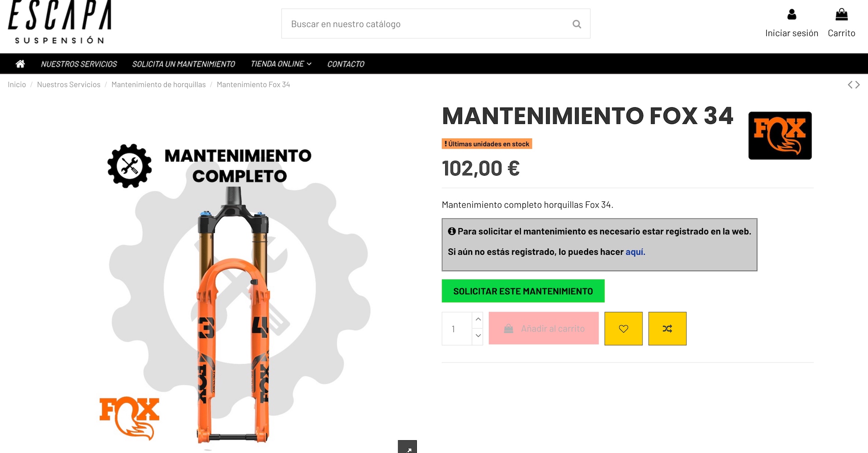Image resolution: width=868 pixels, height=453 pixels.
Task: Open the user account icon
Action: 792,14
